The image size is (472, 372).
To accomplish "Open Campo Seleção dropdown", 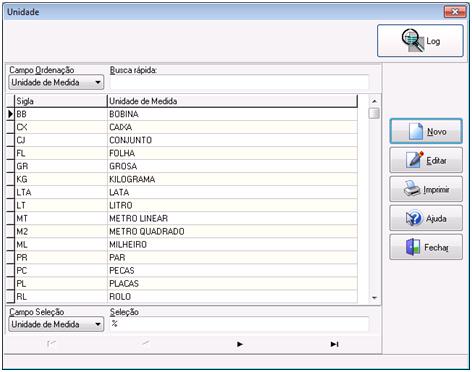I will [x=56, y=324].
